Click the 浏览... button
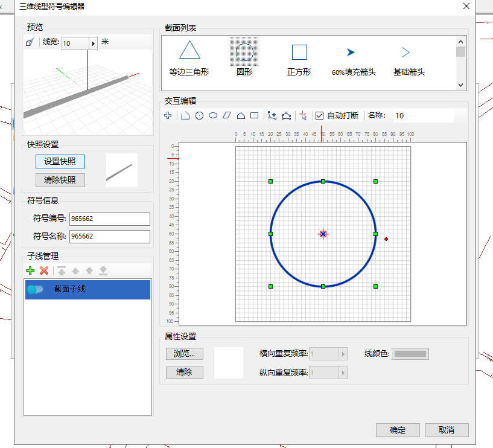Image resolution: width=493 pixels, height=448 pixels. tap(185, 354)
